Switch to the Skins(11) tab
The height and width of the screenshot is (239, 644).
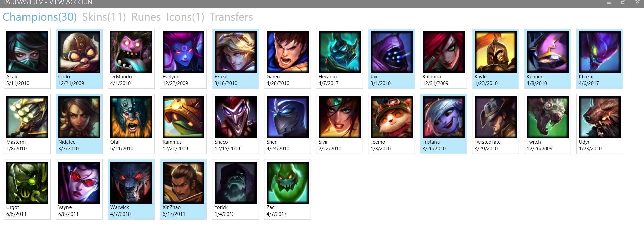104,17
